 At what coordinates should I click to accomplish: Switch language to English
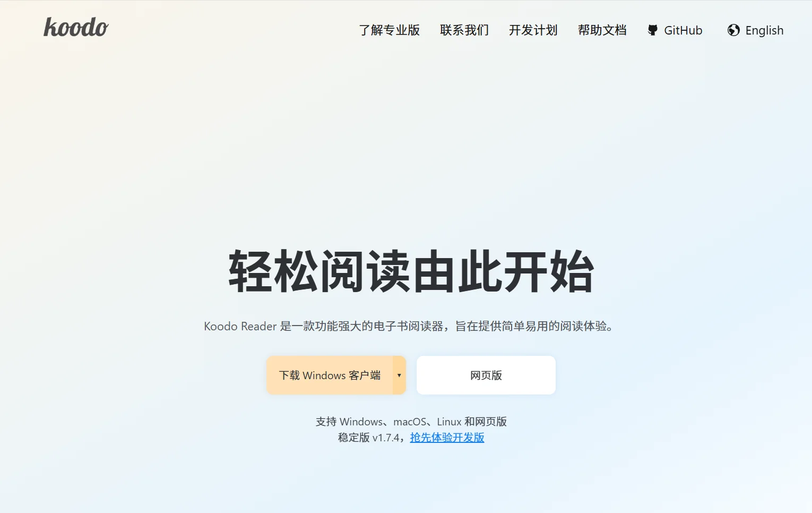click(764, 30)
